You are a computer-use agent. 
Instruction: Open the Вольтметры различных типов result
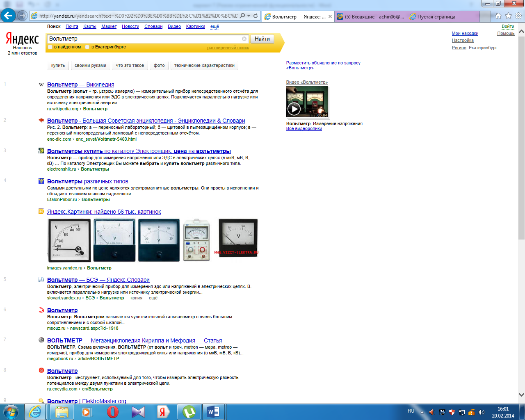(x=87, y=181)
